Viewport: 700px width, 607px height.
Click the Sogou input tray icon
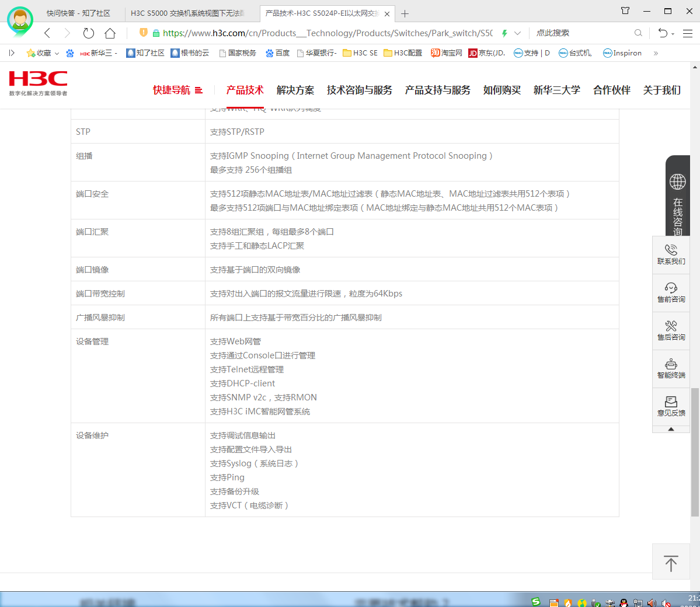536,602
